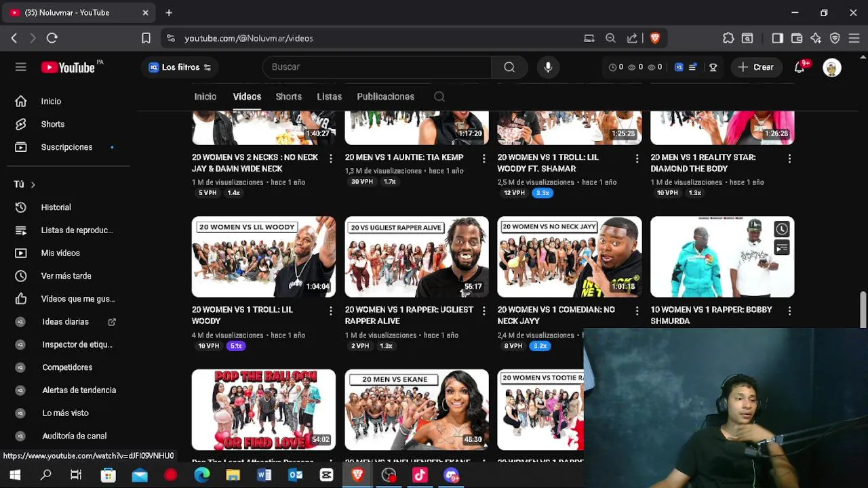Switch to Publicaciones channel tab
868x488 pixels.
pyautogui.click(x=385, y=96)
